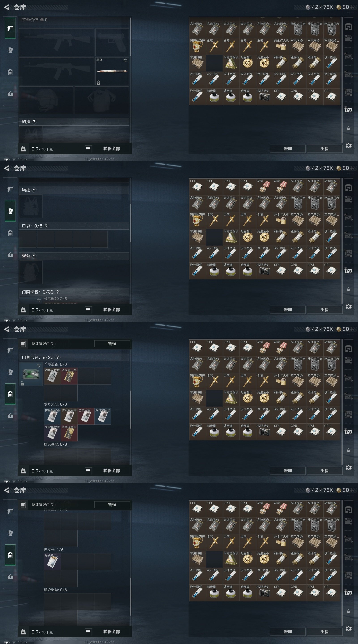The image size is (358, 644).
Task: Select the 酒店国王房 keycard
Action: tap(69, 376)
